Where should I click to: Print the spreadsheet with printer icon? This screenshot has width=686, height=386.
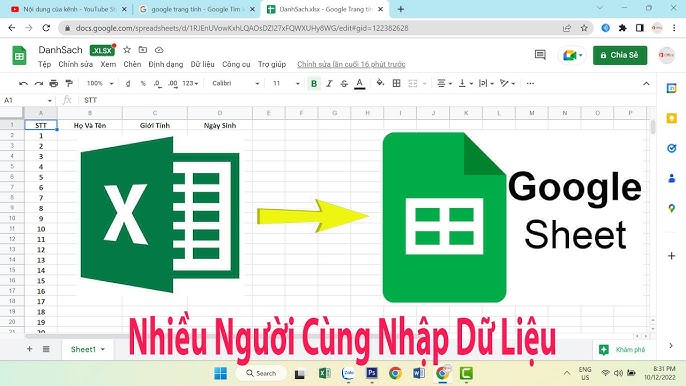pos(53,83)
